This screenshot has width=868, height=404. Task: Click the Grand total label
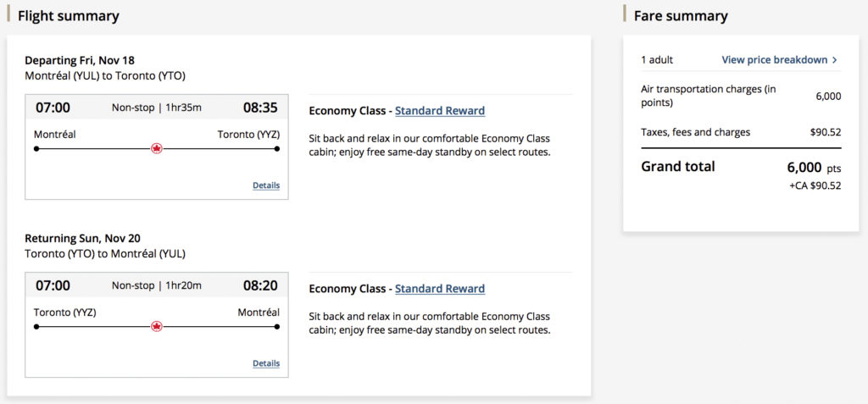tap(678, 167)
